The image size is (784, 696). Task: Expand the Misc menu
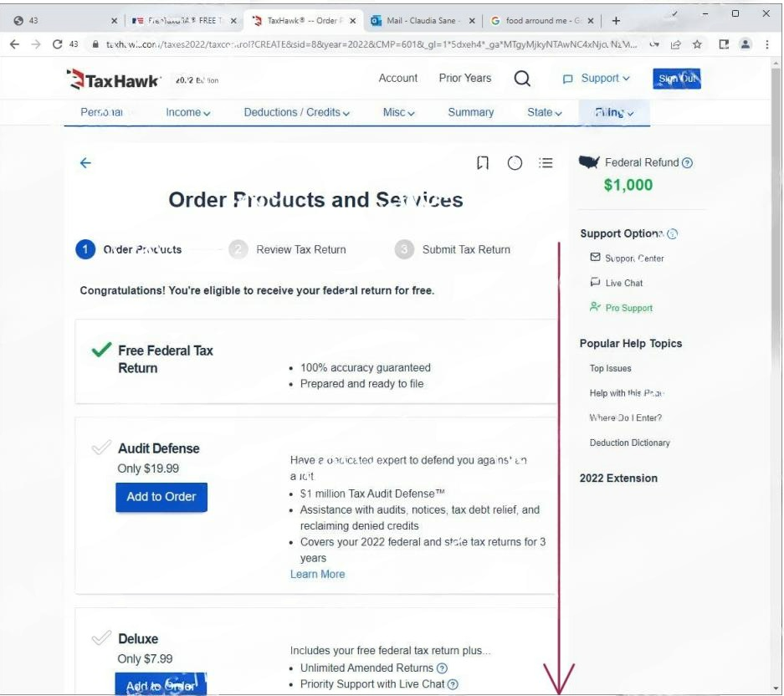pyautogui.click(x=398, y=112)
